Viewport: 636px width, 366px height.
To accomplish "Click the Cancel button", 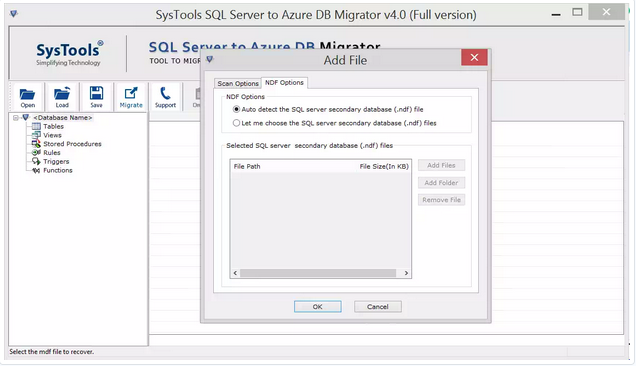I will (378, 307).
